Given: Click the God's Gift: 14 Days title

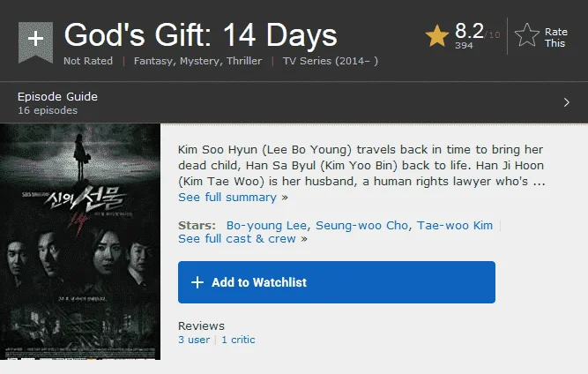Looking at the screenshot, I should (201, 35).
